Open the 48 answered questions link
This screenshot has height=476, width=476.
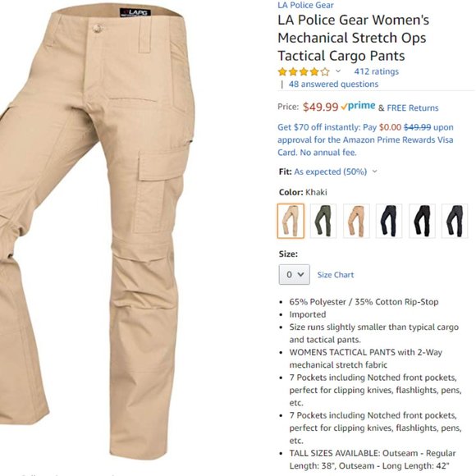coord(333,84)
